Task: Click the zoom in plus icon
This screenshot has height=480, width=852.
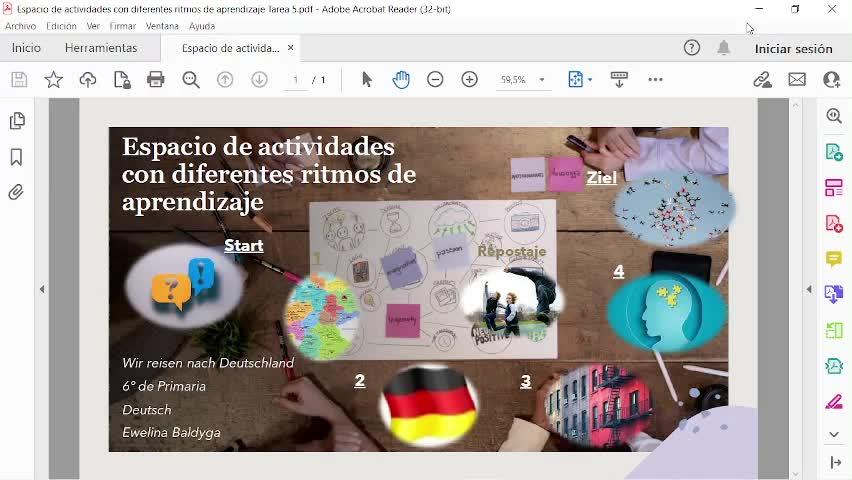Action: 469,79
